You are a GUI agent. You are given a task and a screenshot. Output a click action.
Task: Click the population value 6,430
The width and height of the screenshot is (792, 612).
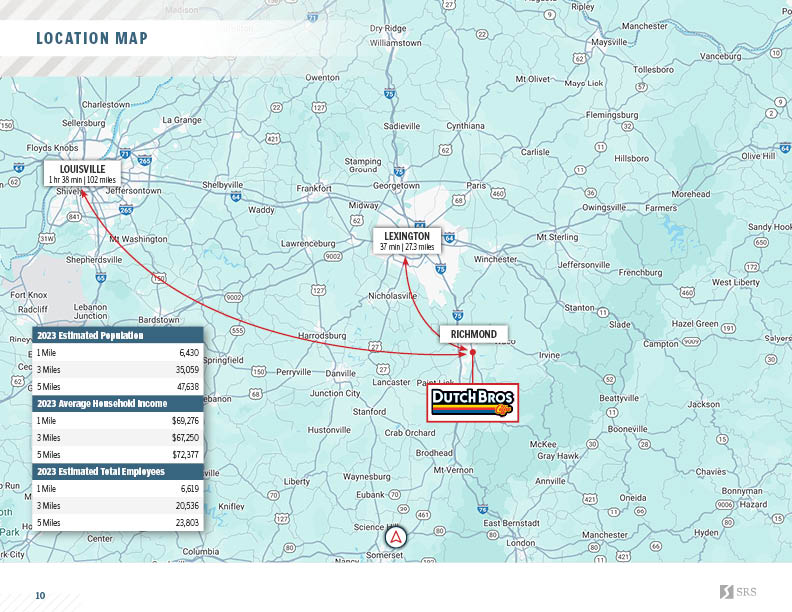pyautogui.click(x=189, y=352)
